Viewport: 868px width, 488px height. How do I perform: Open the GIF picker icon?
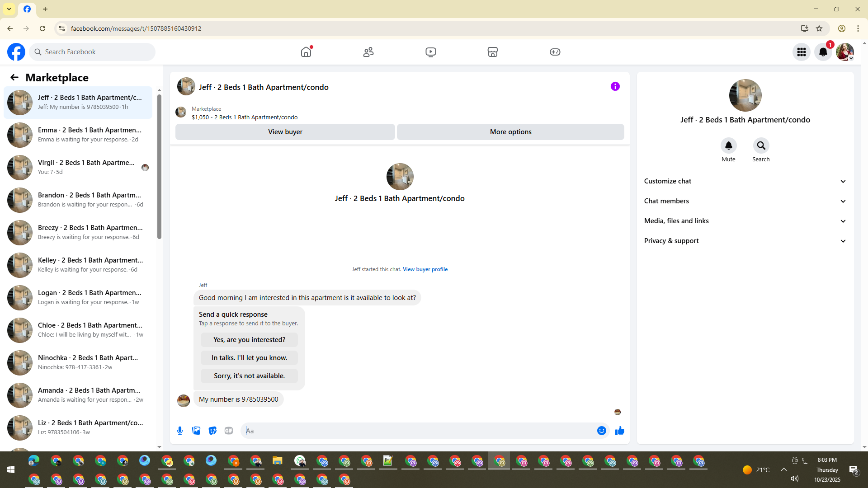pyautogui.click(x=229, y=431)
